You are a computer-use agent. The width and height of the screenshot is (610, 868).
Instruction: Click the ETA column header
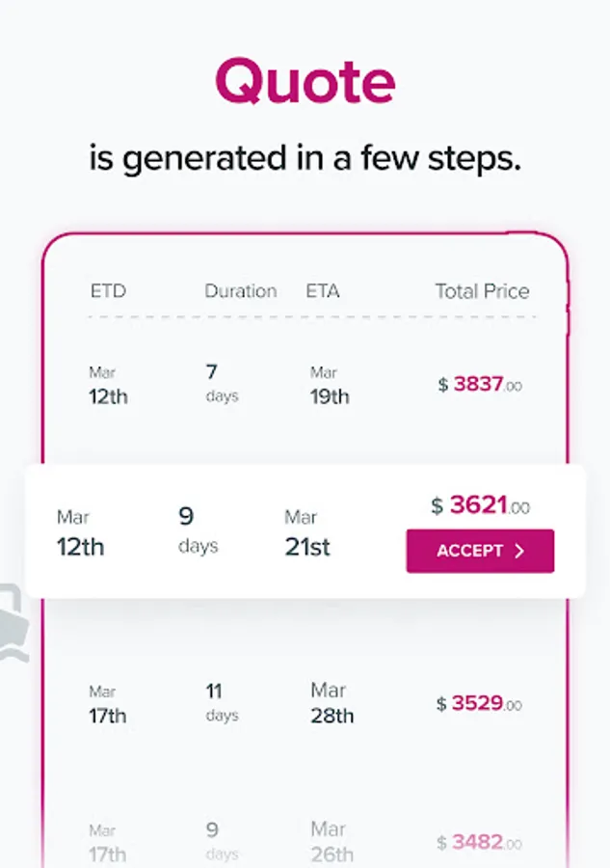pos(323,290)
